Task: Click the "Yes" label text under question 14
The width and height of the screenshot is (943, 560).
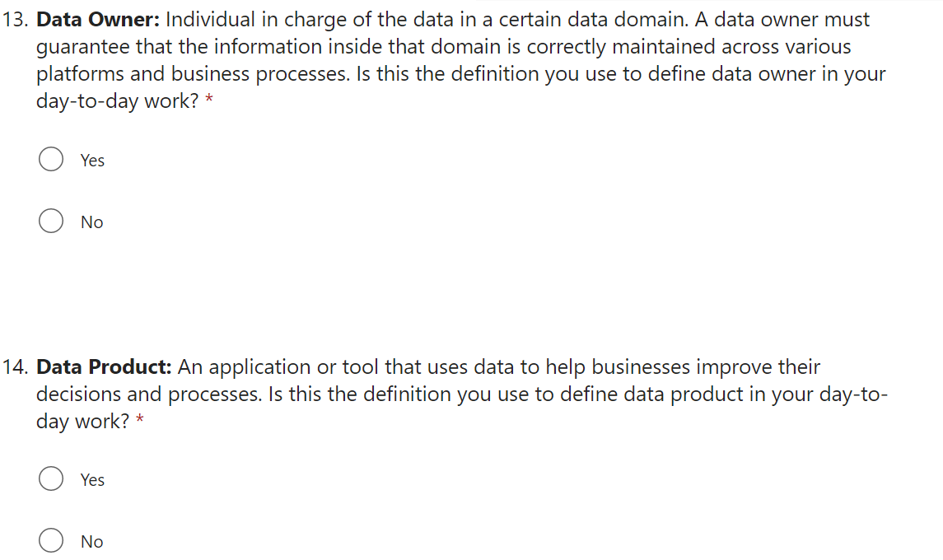Action: tap(92, 480)
